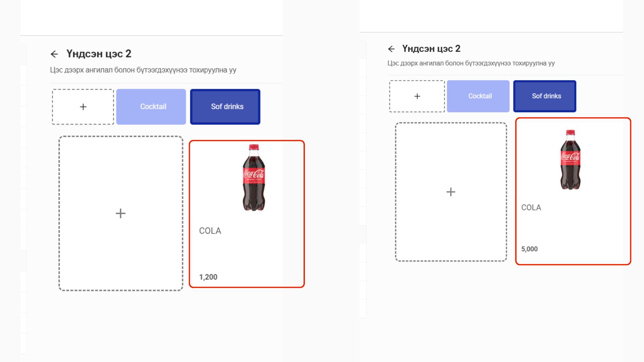Add a new category in the right panel

(x=417, y=96)
